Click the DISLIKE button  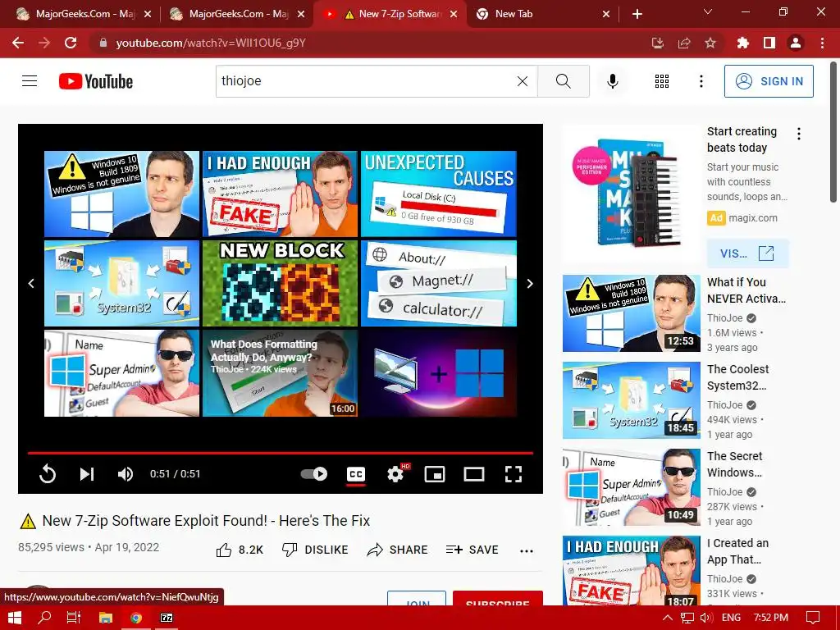[315, 550]
